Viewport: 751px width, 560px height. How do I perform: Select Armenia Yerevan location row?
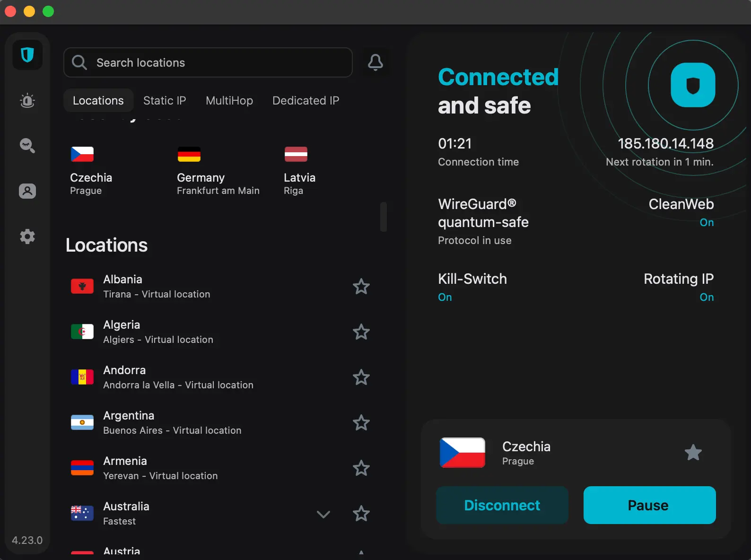pyautogui.click(x=220, y=468)
